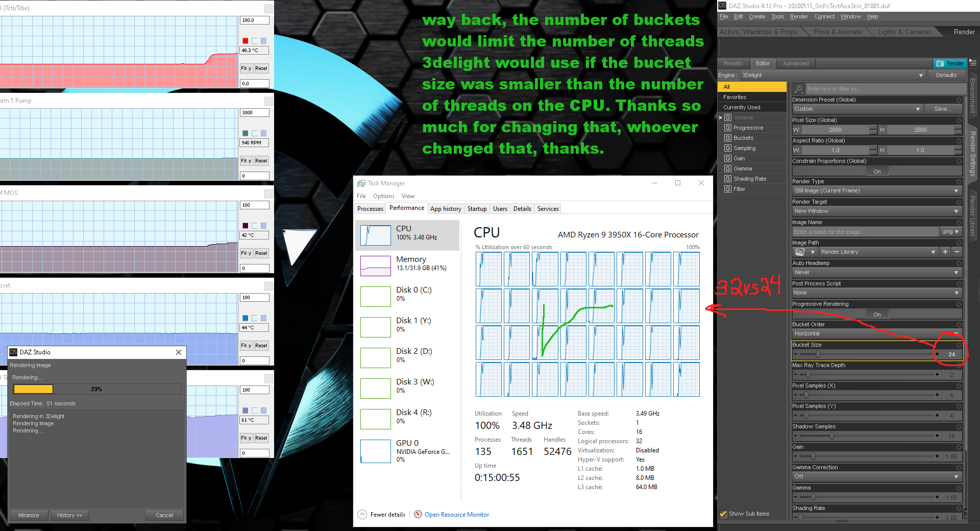Open the Post Process Script None dropdown
This screenshot has height=531, width=980.
click(x=876, y=293)
